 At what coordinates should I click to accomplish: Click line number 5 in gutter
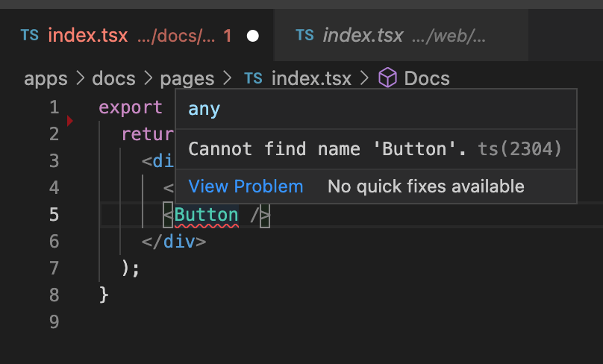tap(54, 215)
